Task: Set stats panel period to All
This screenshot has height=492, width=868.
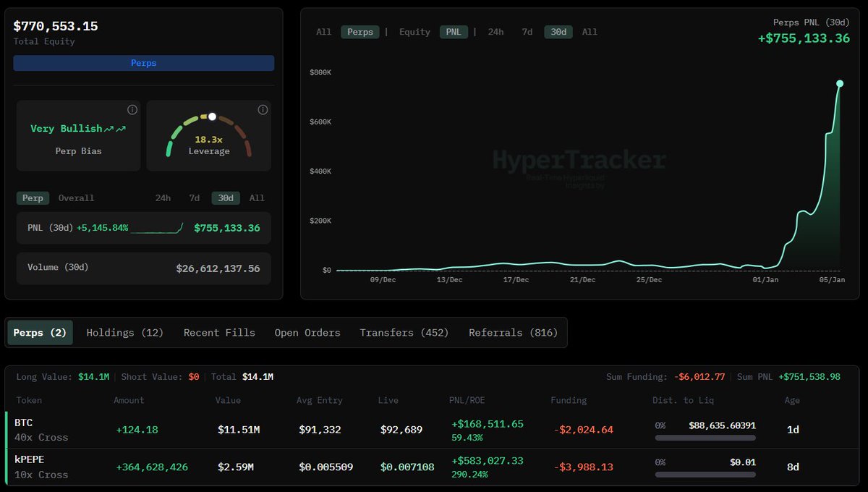Action: pyautogui.click(x=257, y=198)
